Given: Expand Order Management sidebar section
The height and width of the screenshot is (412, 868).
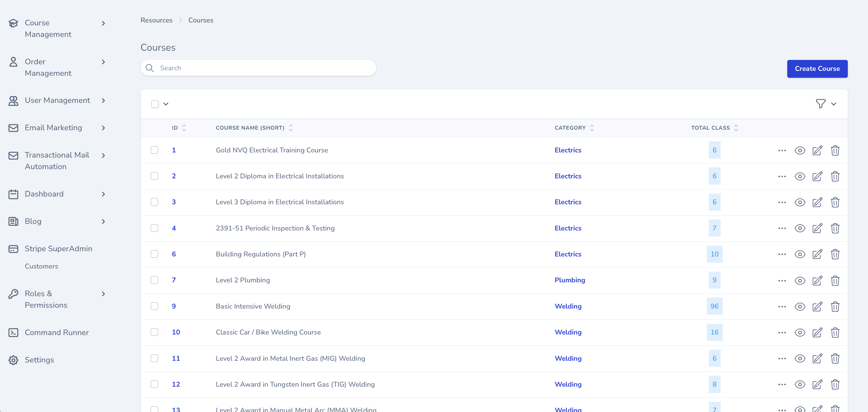Looking at the screenshot, I should pyautogui.click(x=104, y=62).
